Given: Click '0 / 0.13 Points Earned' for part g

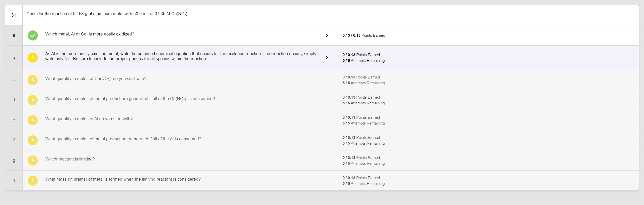Looking at the screenshot, I should [361, 158].
